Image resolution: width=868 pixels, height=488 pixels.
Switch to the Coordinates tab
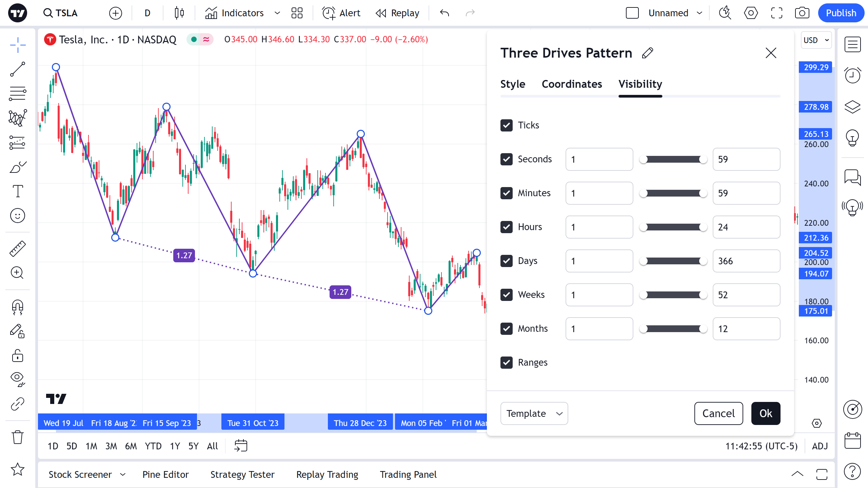tap(572, 84)
